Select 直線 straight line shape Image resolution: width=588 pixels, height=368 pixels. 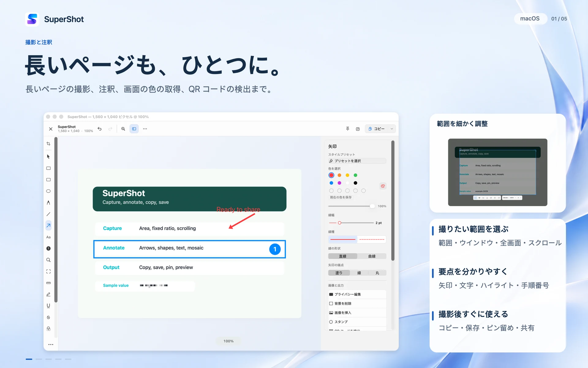click(343, 256)
